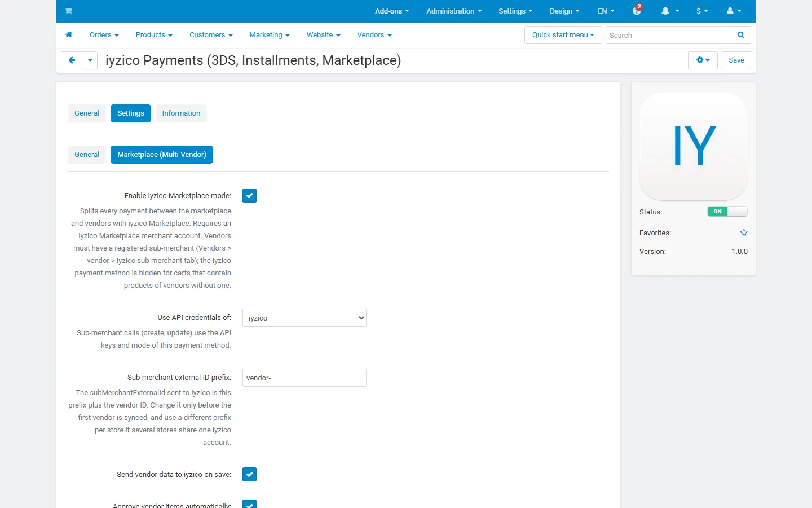This screenshot has width=812, height=508.
Task: Open the Orders menu
Action: pyautogui.click(x=104, y=35)
